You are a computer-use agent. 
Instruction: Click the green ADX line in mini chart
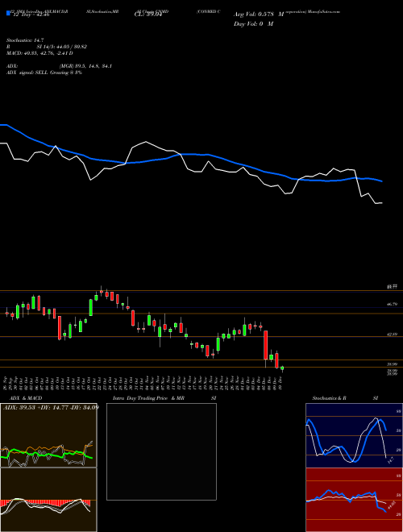pos(47,454)
